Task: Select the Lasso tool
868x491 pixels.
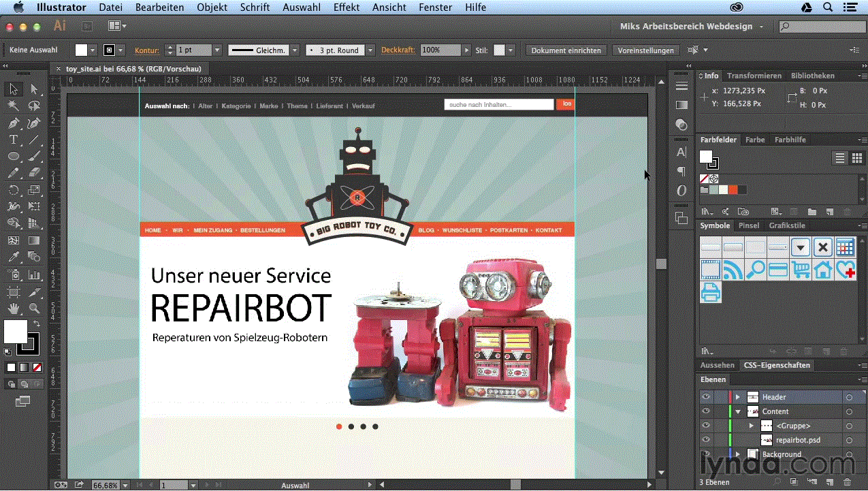Action: tap(34, 106)
